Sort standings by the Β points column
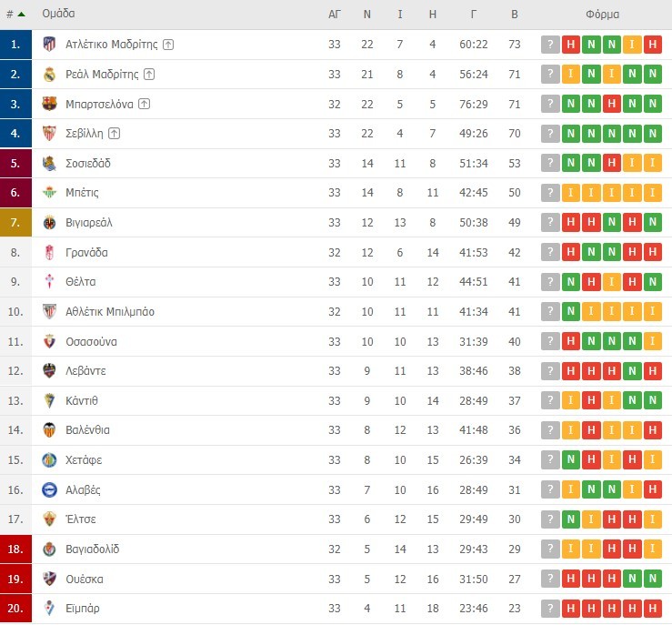The image size is (672, 625). click(515, 15)
